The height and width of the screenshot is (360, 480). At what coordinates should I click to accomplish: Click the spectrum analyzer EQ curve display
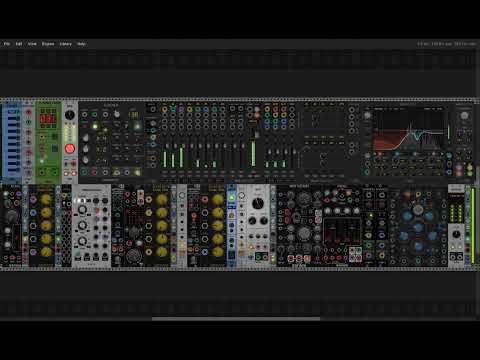point(409,131)
